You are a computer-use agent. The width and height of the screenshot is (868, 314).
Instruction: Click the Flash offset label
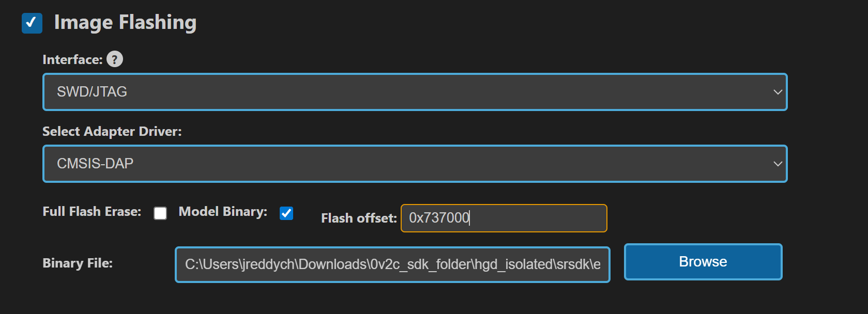coord(359,218)
